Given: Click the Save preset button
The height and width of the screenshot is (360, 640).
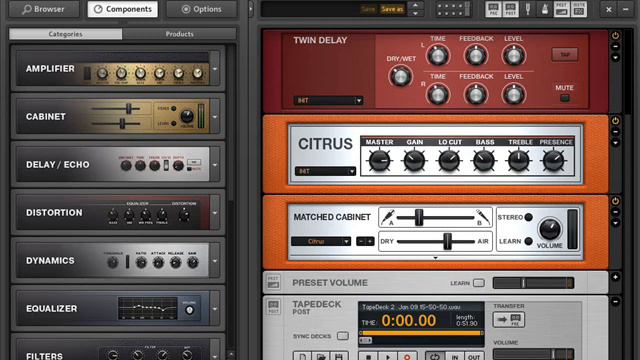Looking at the screenshot, I should 368,9.
